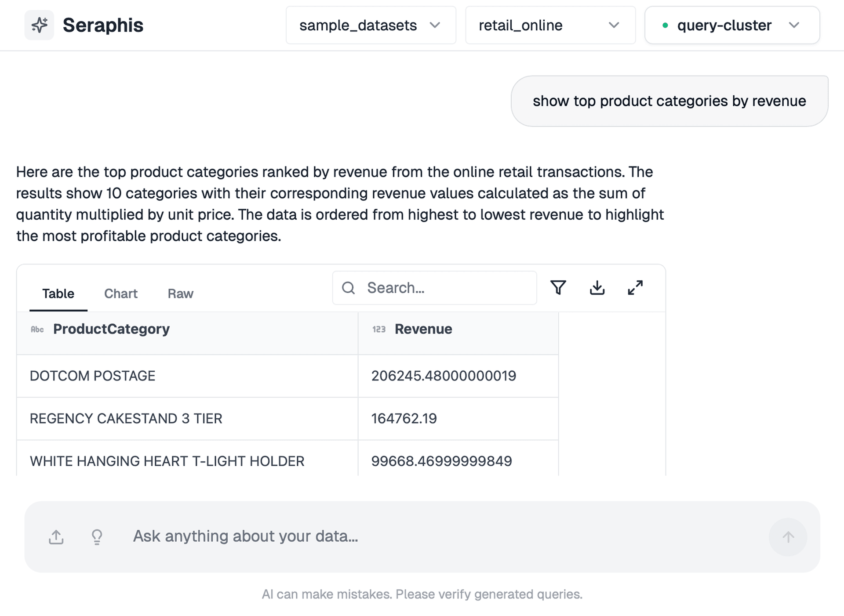Download the results with the download icon
This screenshot has height=616, width=844.
(597, 288)
